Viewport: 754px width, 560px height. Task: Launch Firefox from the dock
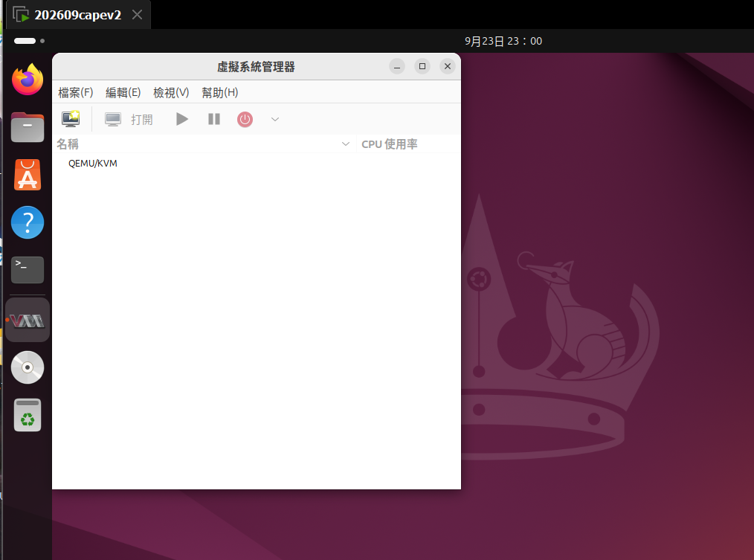pos(28,80)
